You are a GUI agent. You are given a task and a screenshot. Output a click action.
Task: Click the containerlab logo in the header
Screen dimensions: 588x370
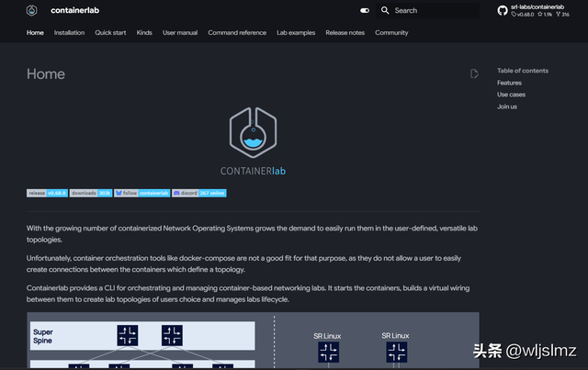pyautogui.click(x=31, y=10)
